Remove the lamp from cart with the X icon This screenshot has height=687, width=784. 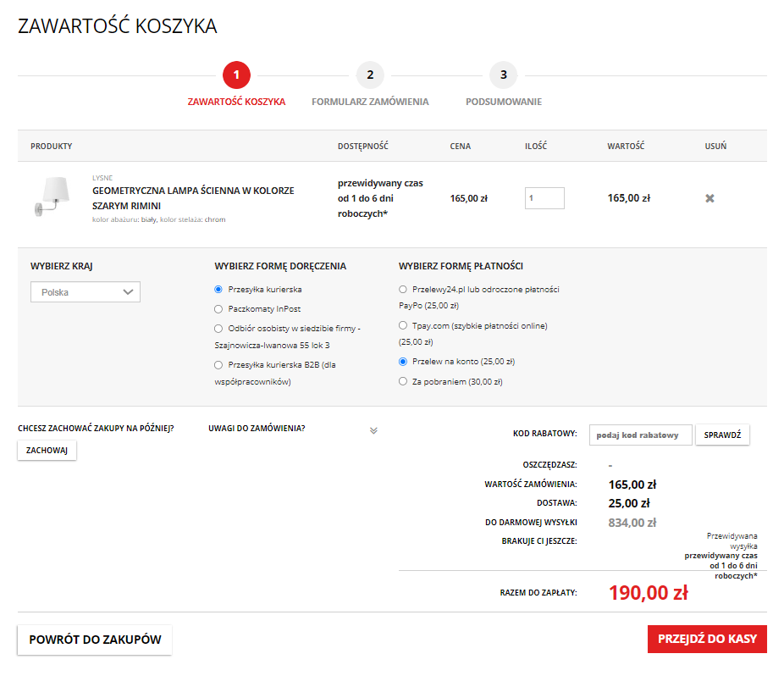pos(709,198)
